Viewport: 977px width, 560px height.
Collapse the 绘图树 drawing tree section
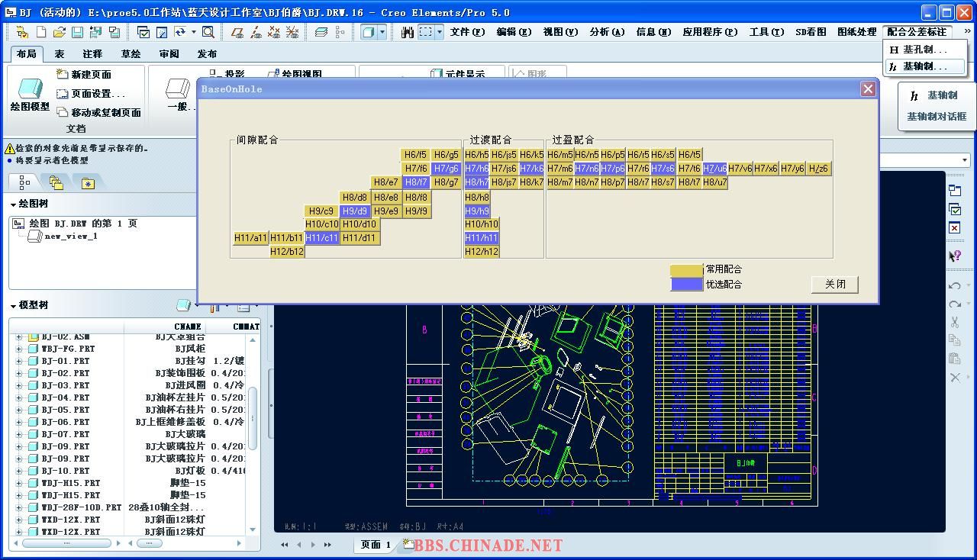pos(14,204)
